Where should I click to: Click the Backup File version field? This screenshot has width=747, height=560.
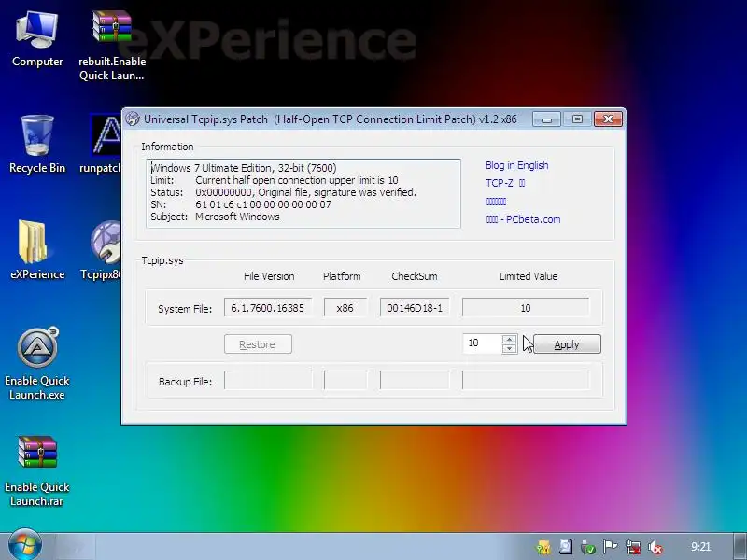[268, 381]
